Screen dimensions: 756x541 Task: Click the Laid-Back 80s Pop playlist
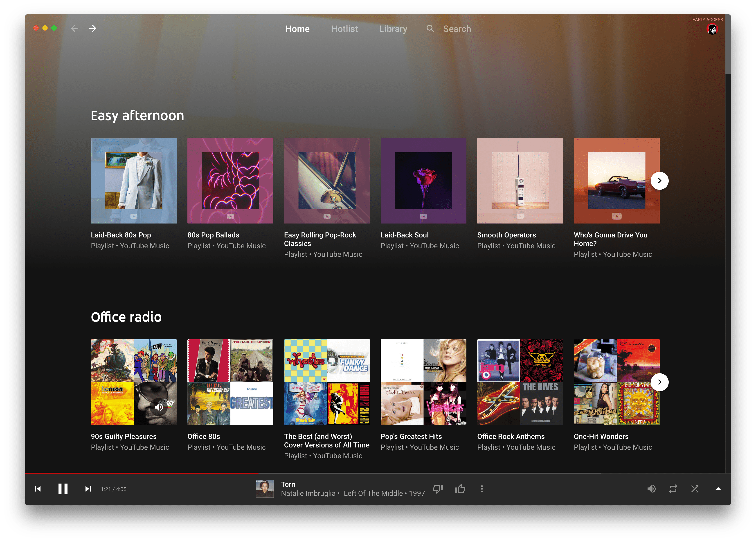coord(134,180)
